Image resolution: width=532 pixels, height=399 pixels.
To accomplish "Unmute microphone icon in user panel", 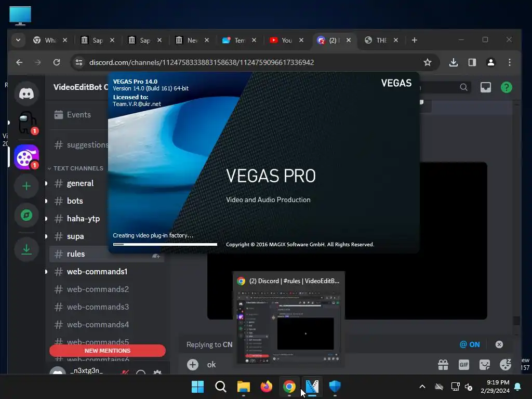I will pyautogui.click(x=125, y=373).
